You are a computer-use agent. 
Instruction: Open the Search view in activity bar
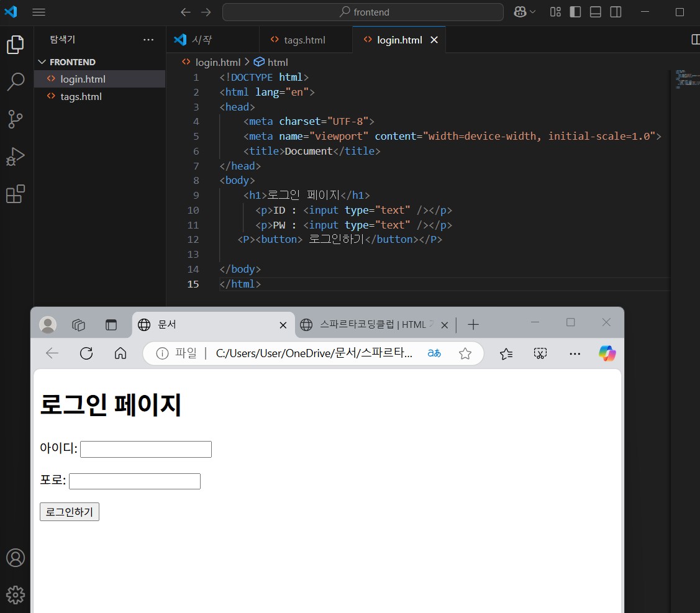coord(15,82)
